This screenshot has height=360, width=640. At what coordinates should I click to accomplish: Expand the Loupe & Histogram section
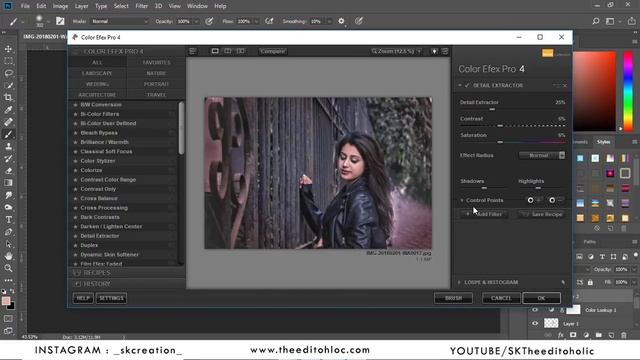pos(459,282)
